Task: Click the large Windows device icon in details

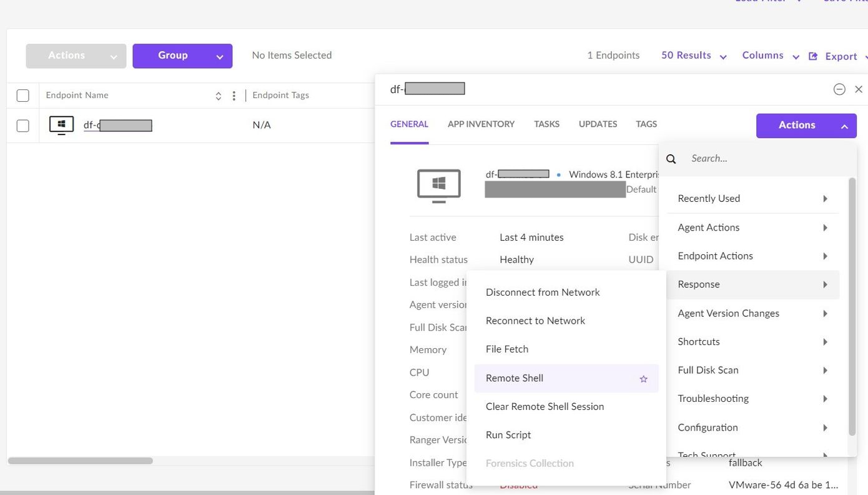Action: point(438,186)
